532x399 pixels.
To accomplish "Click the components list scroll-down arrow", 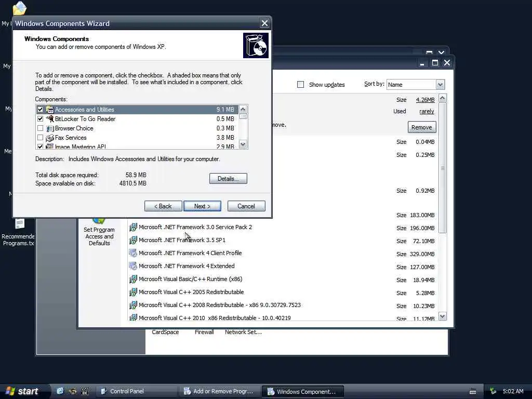I will 243,144.
